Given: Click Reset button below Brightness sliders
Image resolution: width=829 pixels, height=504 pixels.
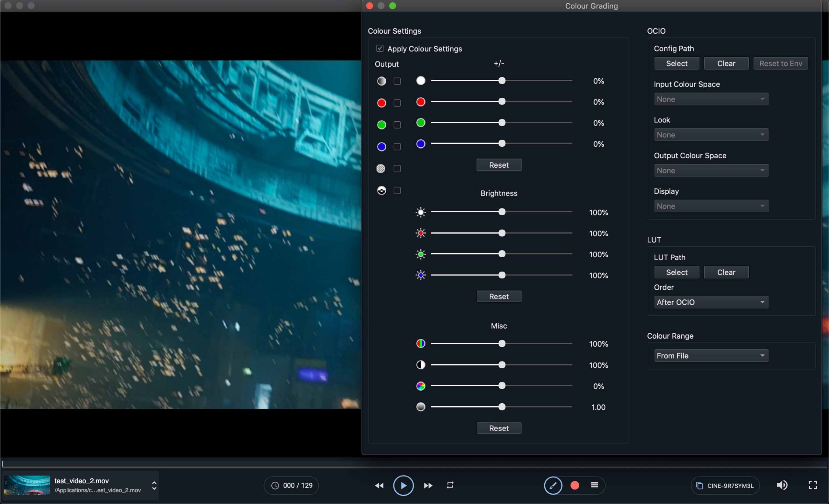Looking at the screenshot, I should pyautogui.click(x=499, y=296).
